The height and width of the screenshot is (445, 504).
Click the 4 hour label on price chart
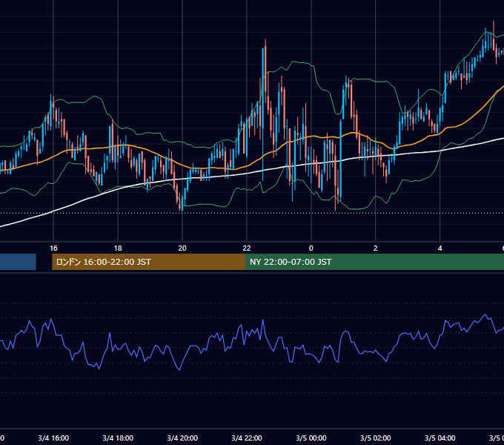[x=440, y=248]
